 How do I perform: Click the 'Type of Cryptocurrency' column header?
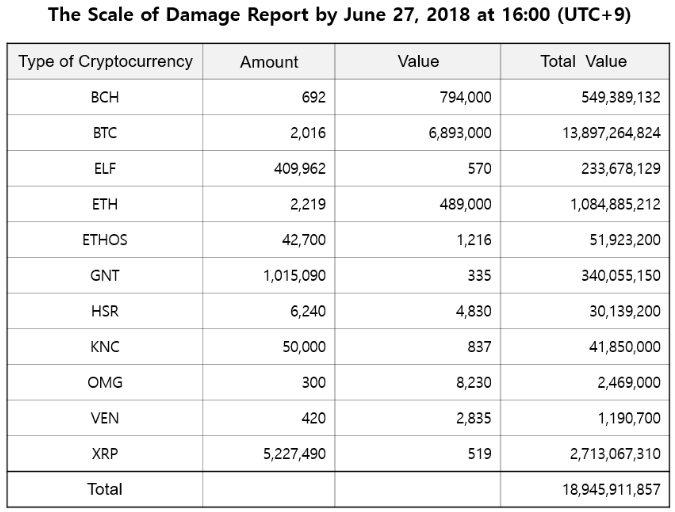[x=105, y=61]
